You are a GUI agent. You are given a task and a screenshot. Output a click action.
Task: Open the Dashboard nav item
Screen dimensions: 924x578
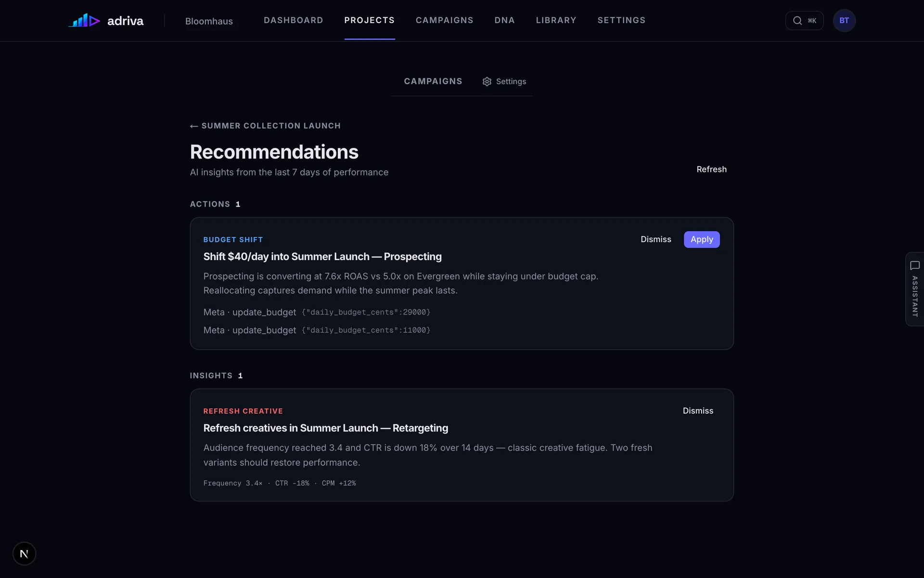click(294, 20)
